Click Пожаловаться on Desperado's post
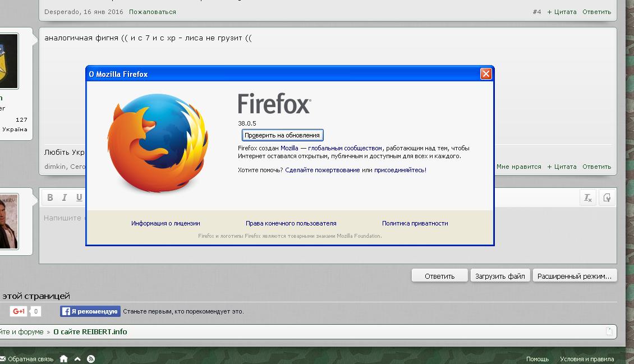The image size is (634, 364). pos(153,12)
